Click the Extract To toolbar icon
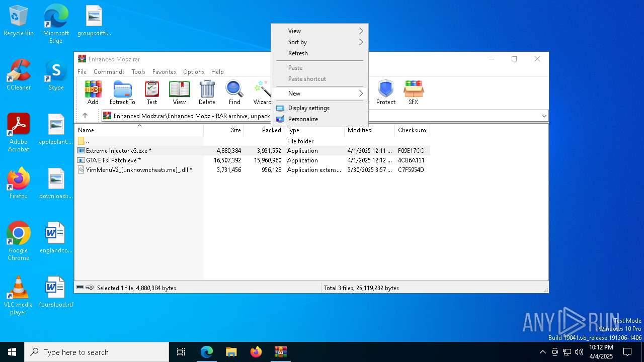 pos(122,93)
